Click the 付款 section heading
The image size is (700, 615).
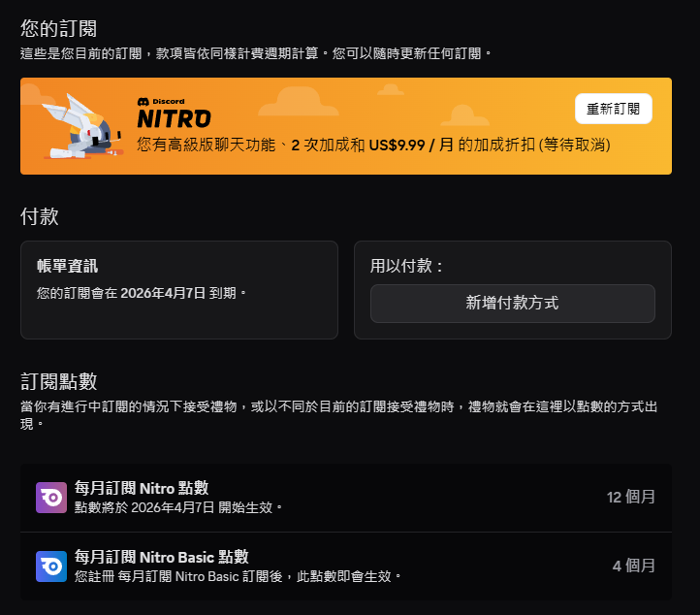pos(39,215)
